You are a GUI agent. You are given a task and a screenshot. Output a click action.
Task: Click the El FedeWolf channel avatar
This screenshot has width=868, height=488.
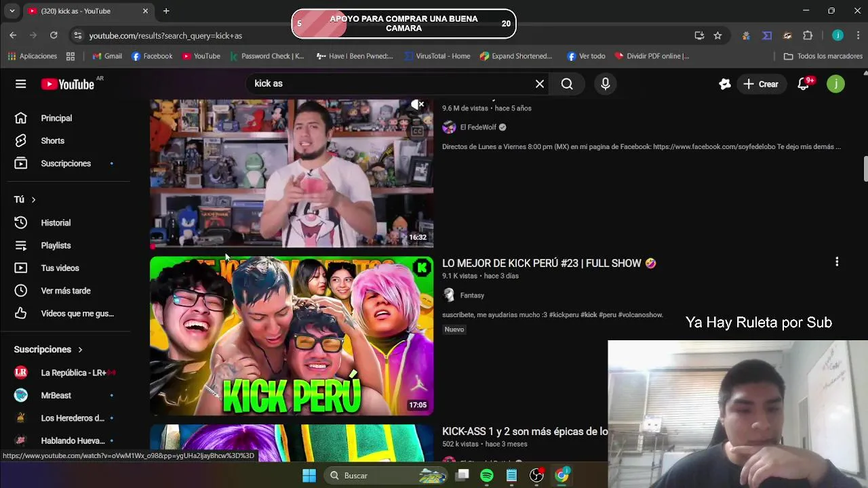449,127
